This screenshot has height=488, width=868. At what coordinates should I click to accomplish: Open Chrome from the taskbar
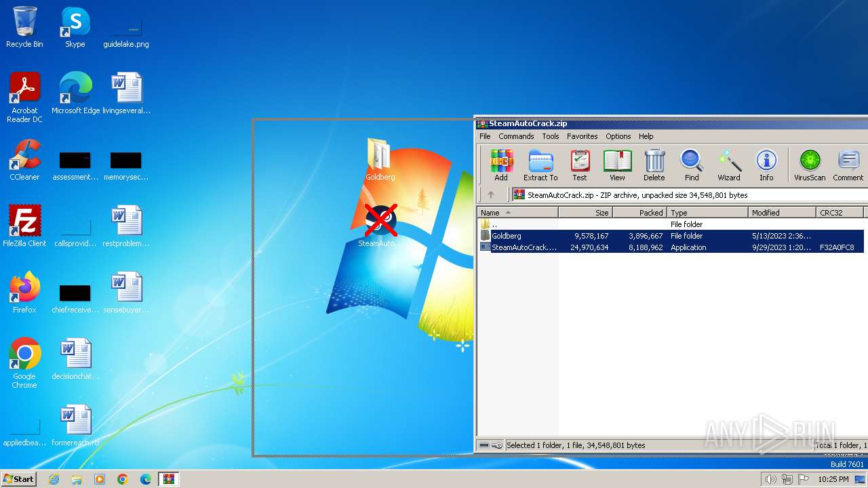[x=123, y=479]
